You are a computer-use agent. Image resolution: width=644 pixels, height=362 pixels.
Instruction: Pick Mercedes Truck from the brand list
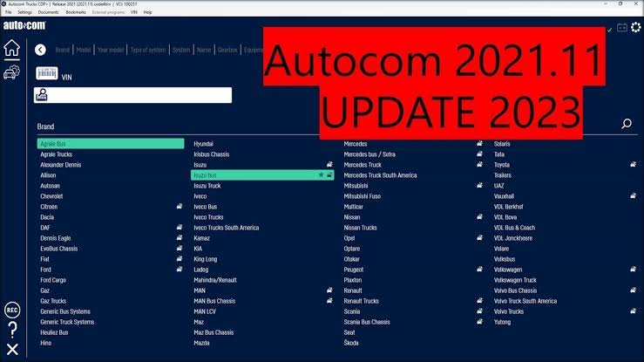pos(363,164)
